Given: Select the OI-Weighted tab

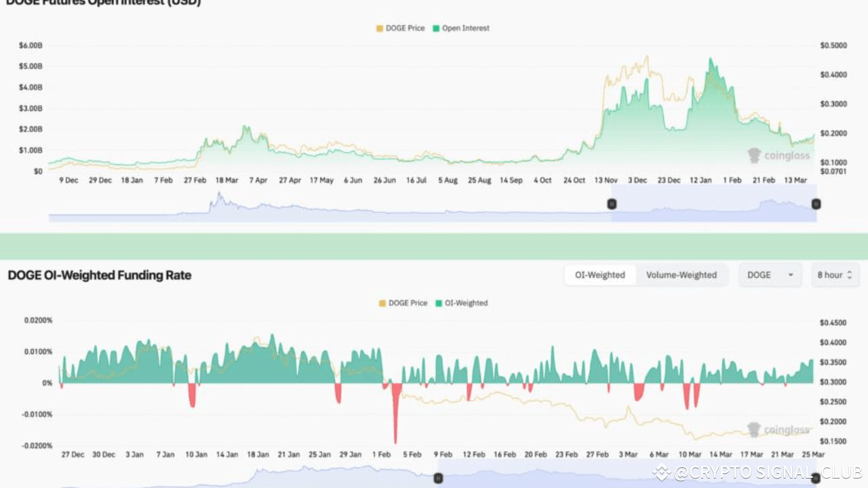Looking at the screenshot, I should (x=600, y=275).
